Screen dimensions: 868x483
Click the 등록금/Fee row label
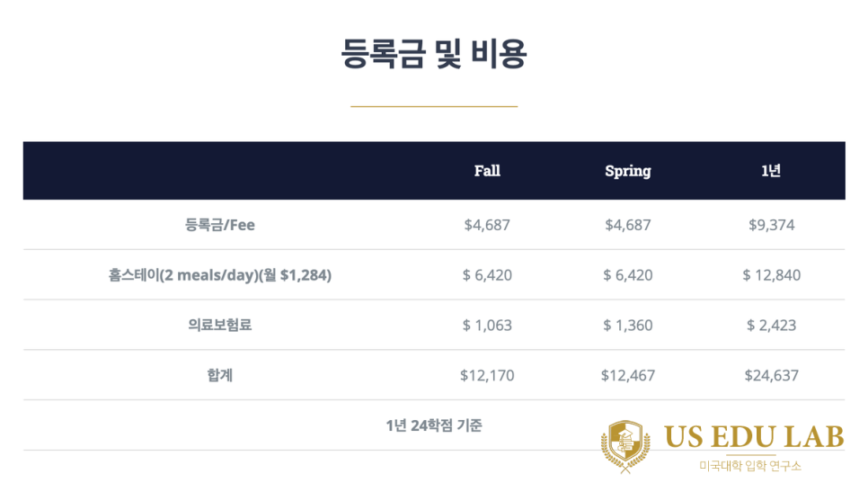[220, 225]
